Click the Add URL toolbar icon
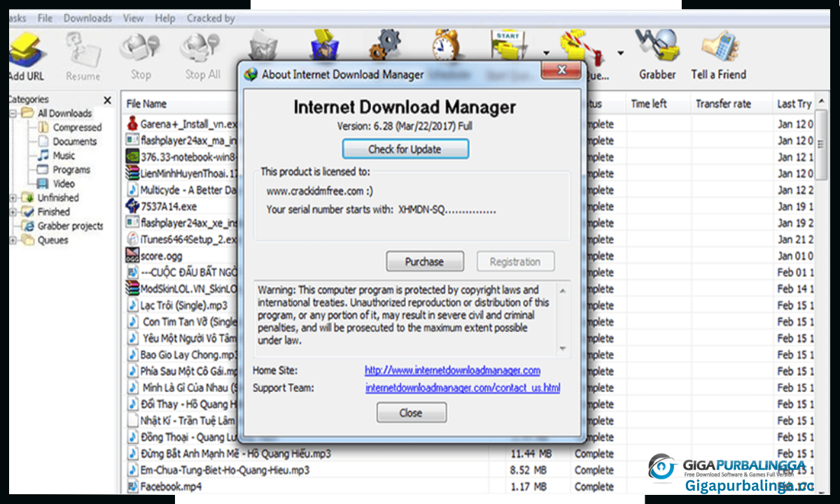840x504 pixels. [x=27, y=49]
